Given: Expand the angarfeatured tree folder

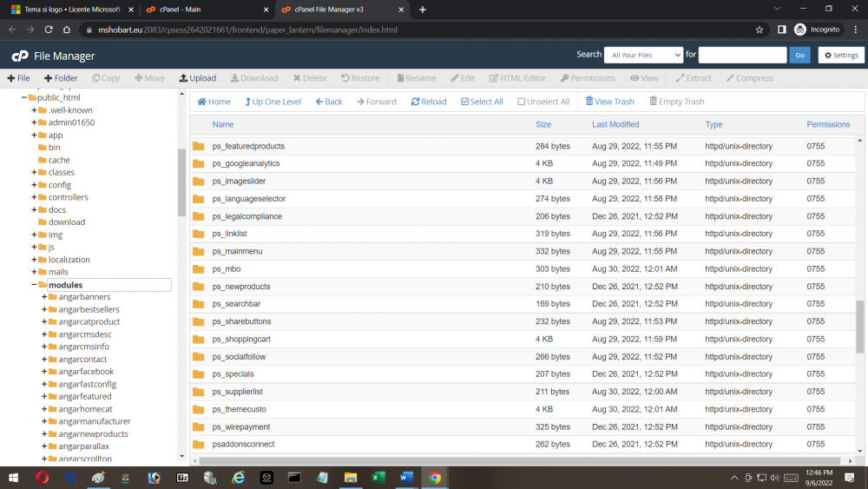Looking at the screenshot, I should coord(44,397).
